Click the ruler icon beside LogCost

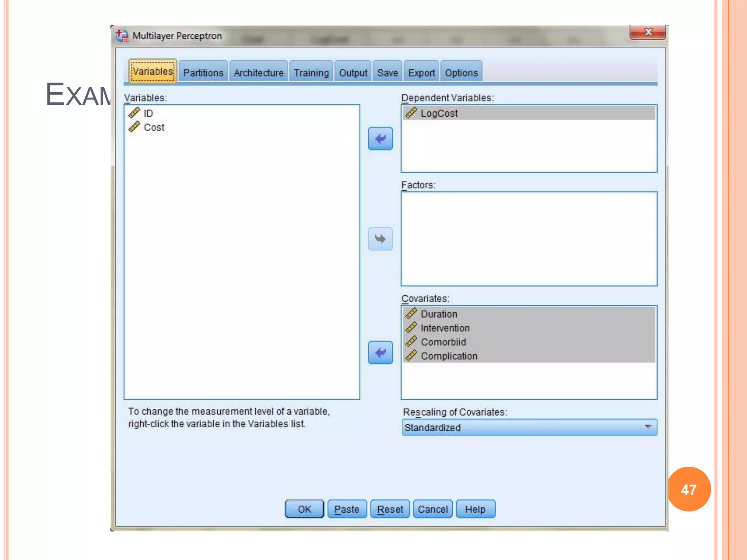(411, 113)
